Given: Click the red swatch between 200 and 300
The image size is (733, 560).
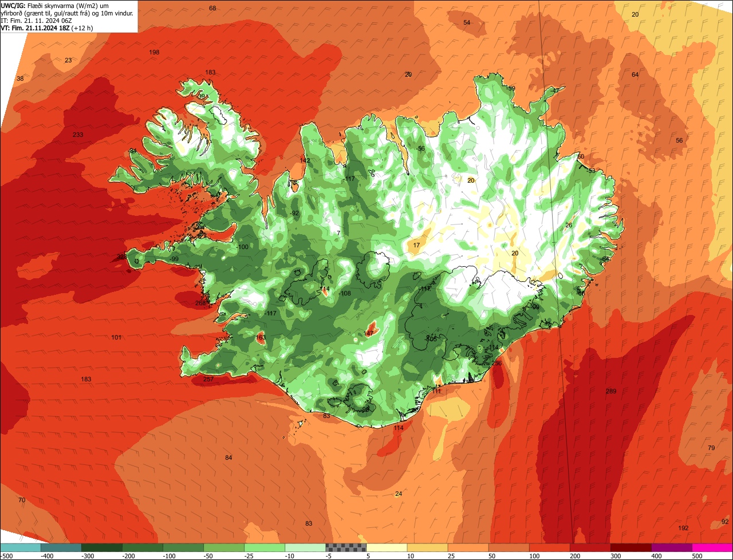Looking at the screenshot, I should pyautogui.click(x=590, y=547).
